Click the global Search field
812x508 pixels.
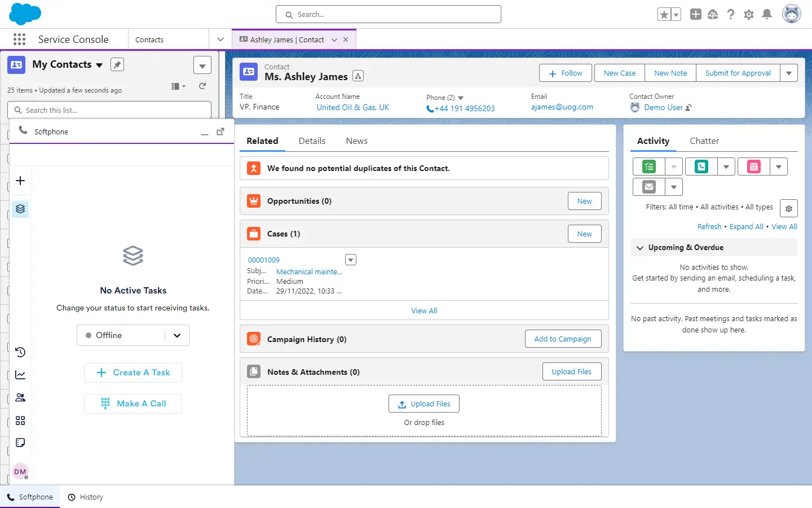[x=389, y=15]
